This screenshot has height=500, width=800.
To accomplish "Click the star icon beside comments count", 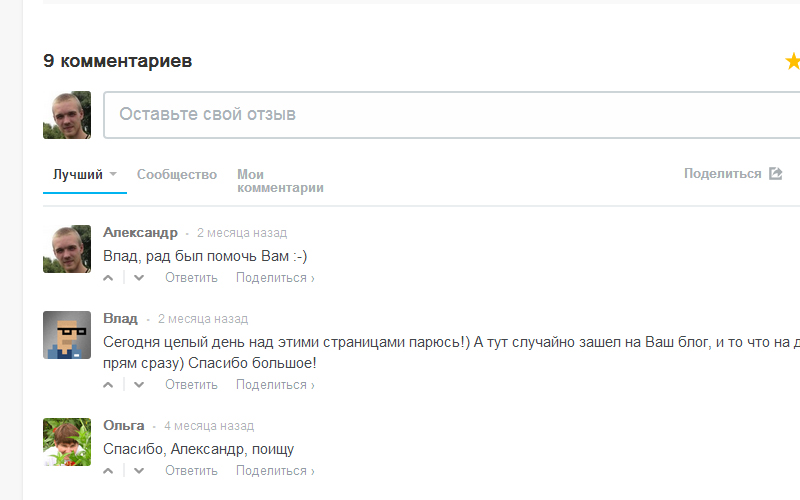I will pos(793,62).
